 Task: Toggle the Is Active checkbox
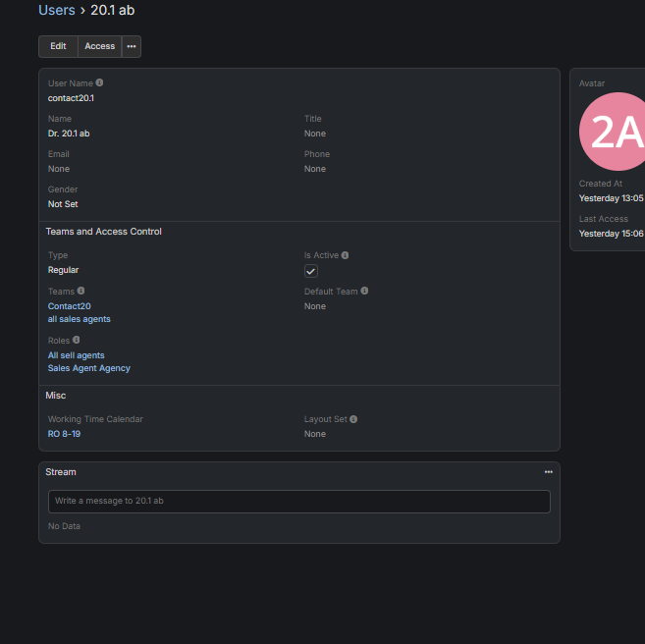[311, 271]
